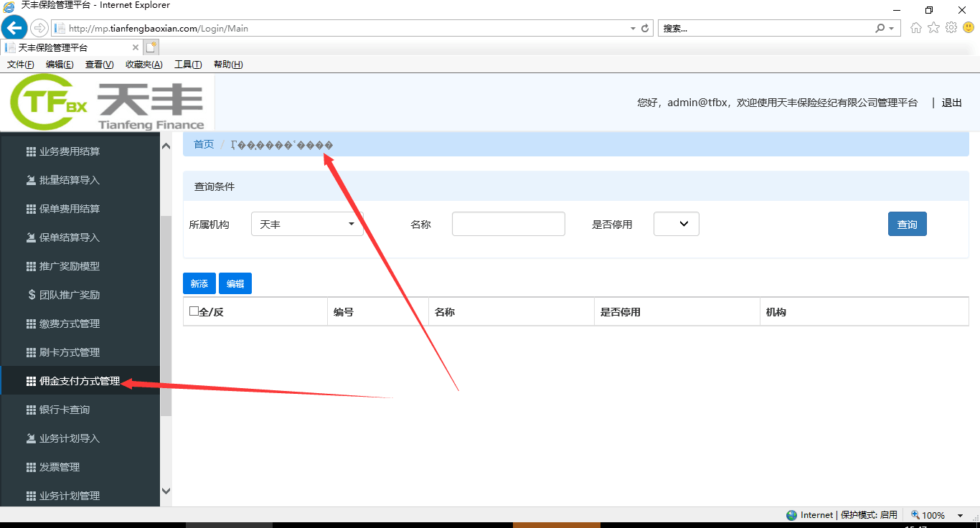
Task: Click the 编辑 button above the table
Action: [x=235, y=283]
